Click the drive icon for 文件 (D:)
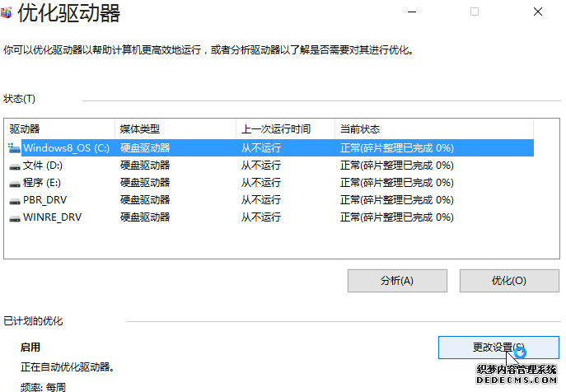This screenshot has width=566, height=392. click(x=15, y=166)
